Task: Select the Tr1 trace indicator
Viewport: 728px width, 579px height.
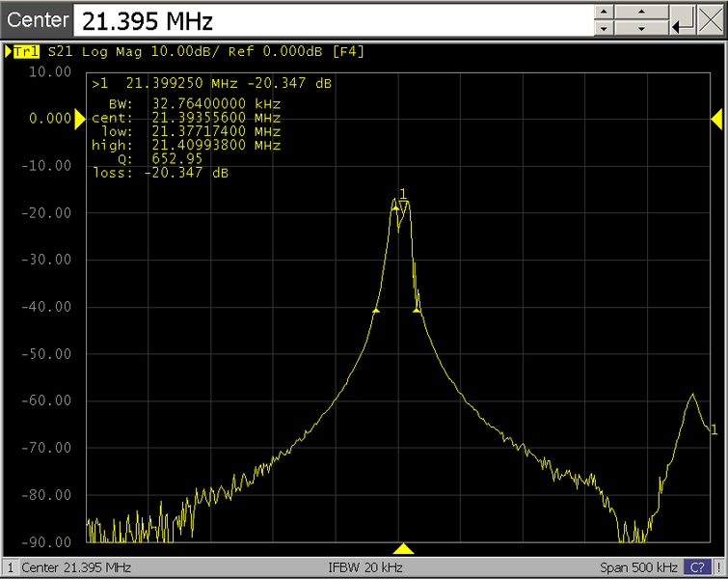Action: [x=24, y=51]
